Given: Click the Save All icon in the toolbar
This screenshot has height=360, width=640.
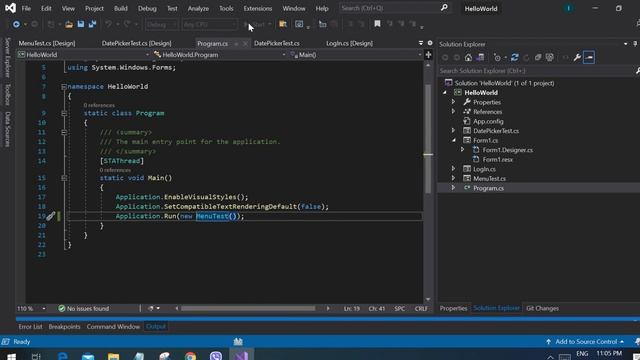Looking at the screenshot, I should coord(92,24).
